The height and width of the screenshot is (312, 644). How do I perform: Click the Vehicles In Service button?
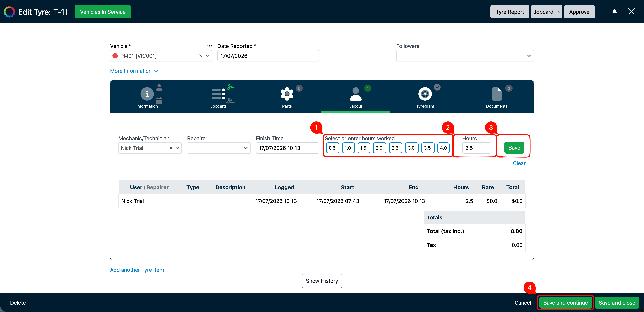click(102, 12)
